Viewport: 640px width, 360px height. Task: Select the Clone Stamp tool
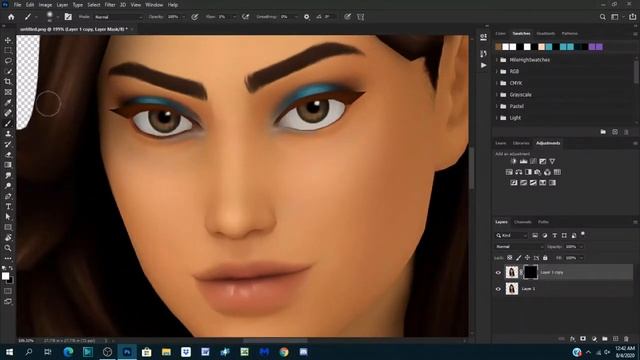pyautogui.click(x=8, y=134)
